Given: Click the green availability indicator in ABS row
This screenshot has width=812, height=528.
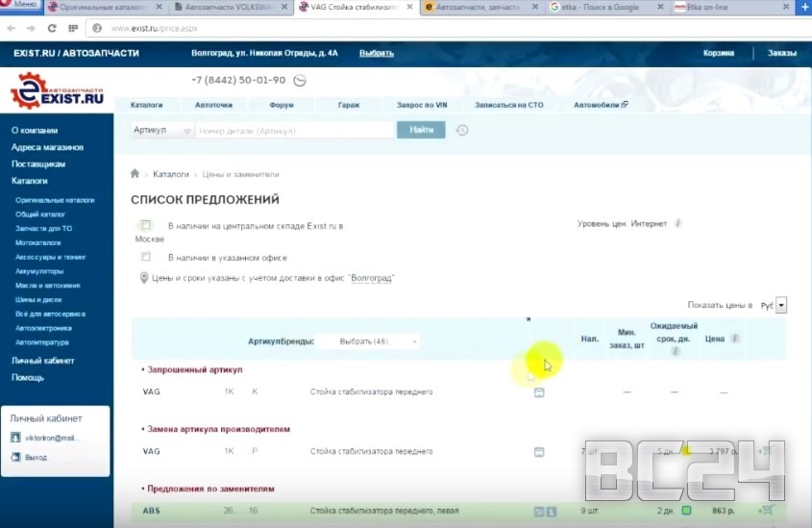Looking at the screenshot, I should coord(686,510).
